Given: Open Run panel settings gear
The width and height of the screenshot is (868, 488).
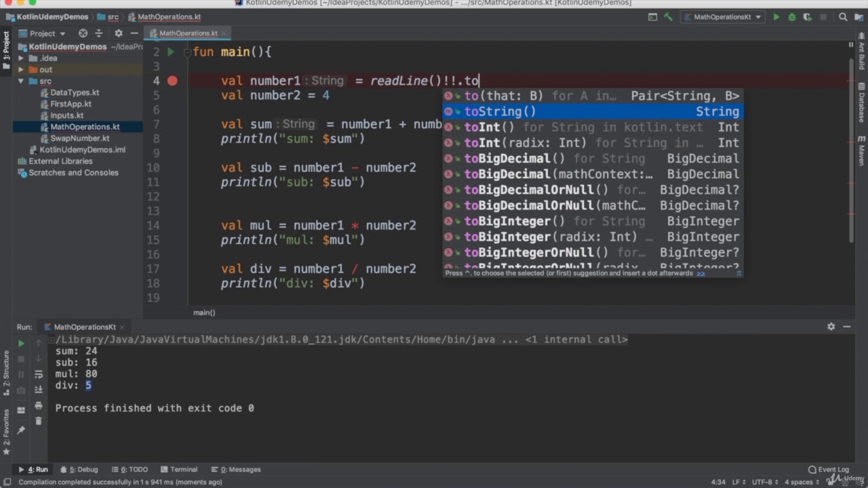Looking at the screenshot, I should click(831, 327).
